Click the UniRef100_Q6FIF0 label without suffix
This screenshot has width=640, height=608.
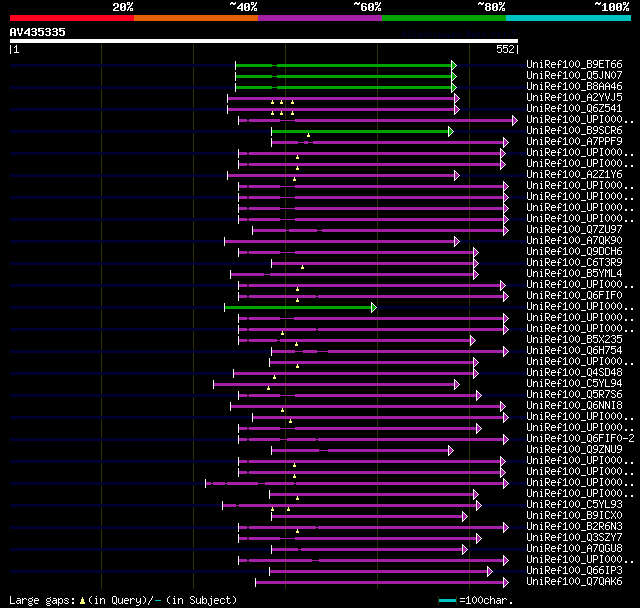(574, 296)
